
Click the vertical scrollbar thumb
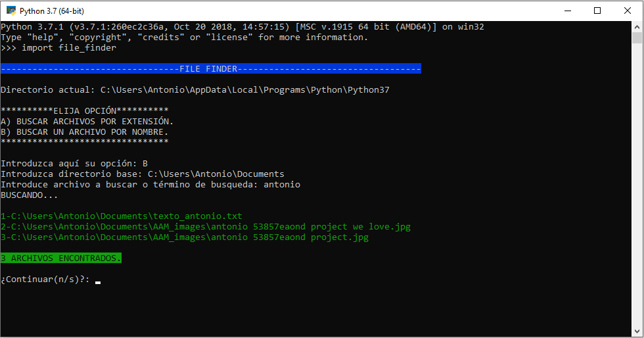click(637, 38)
